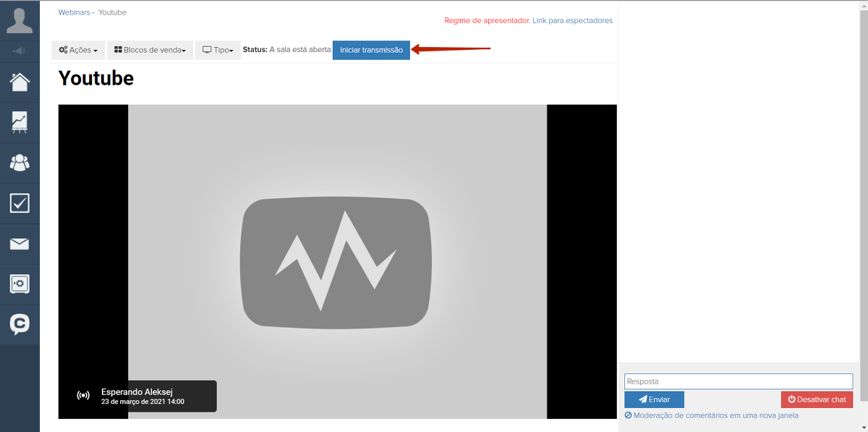This screenshot has height=432, width=868.
Task: Click the Iniciar transmissão button
Action: pyautogui.click(x=371, y=51)
